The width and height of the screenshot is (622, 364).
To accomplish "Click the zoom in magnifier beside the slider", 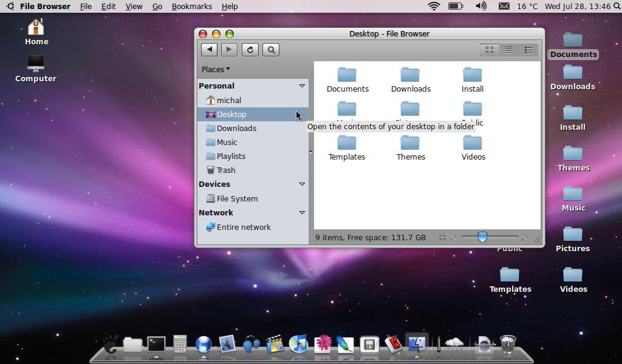I will pyautogui.click(x=525, y=238).
